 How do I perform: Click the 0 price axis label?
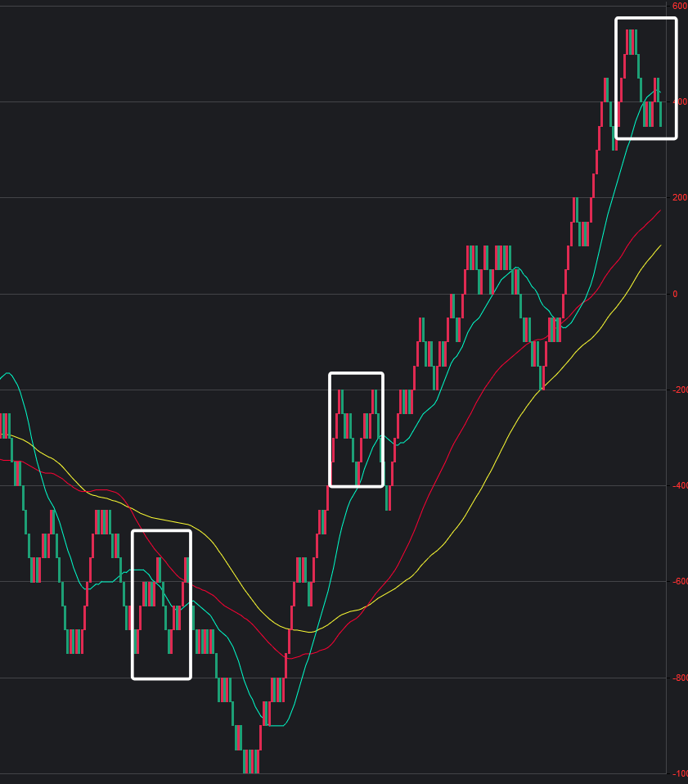(676, 294)
